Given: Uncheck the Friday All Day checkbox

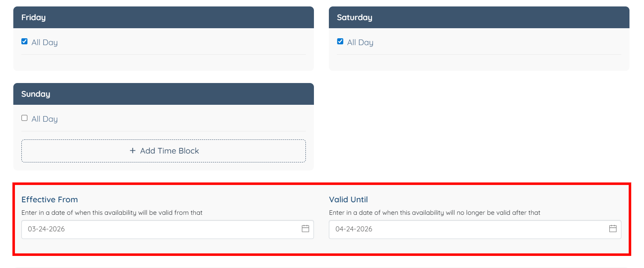Looking at the screenshot, I should [25, 42].
